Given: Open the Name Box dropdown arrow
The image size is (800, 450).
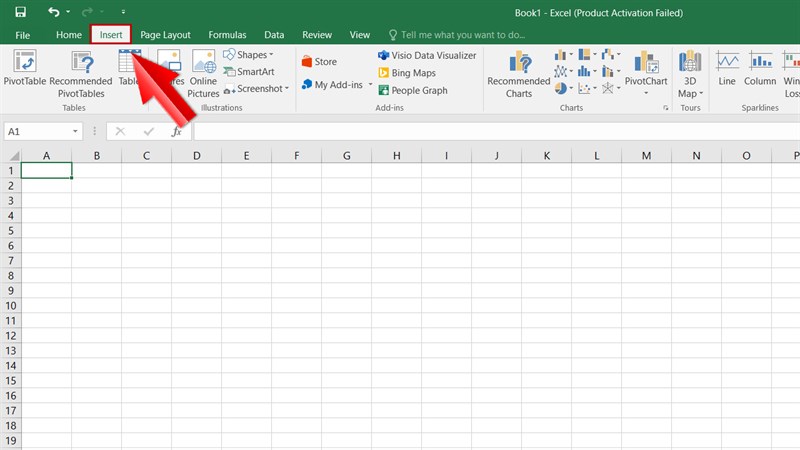Looking at the screenshot, I should tap(75, 132).
